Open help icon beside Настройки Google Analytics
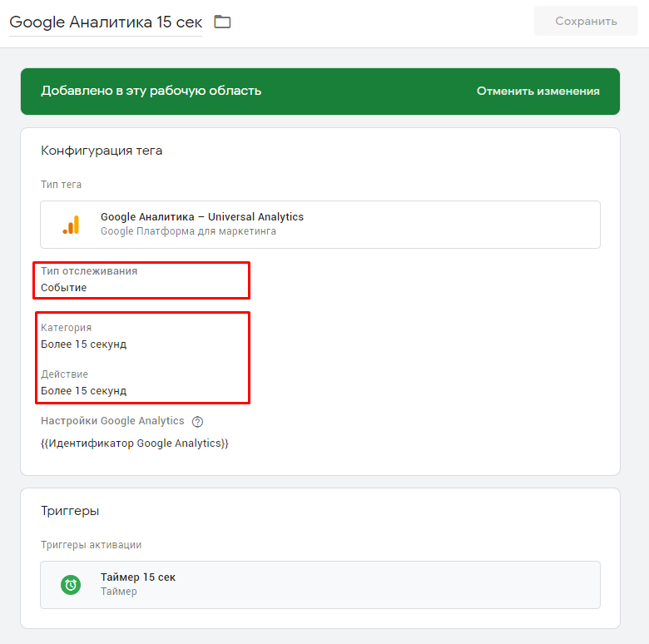The image size is (649, 644). click(x=197, y=421)
